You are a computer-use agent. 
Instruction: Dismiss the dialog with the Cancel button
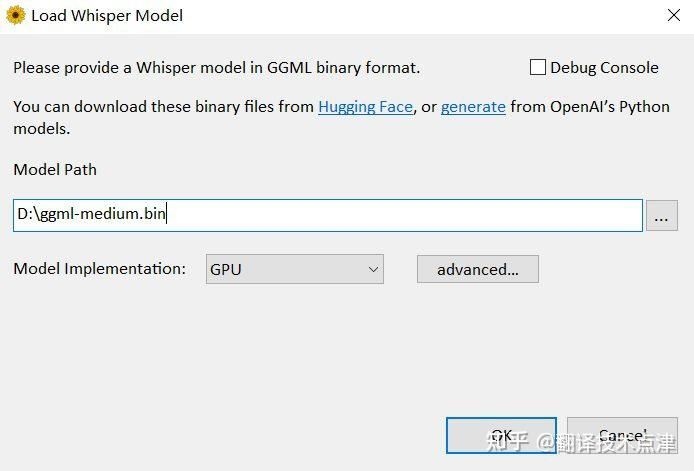pos(622,435)
